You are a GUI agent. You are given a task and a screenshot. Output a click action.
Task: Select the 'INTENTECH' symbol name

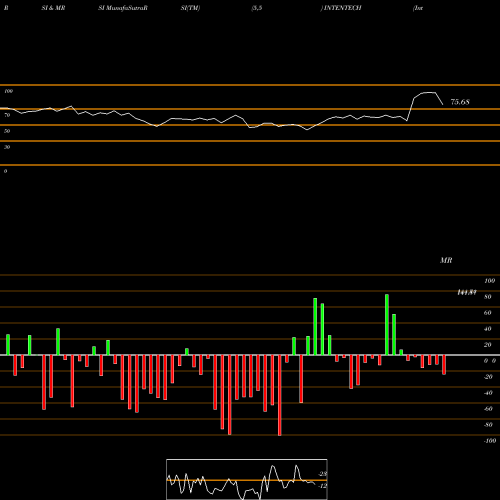[x=343, y=8]
